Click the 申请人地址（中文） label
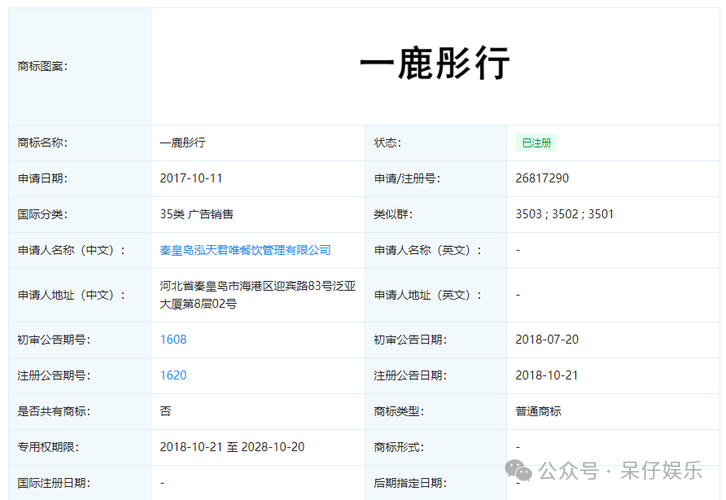726x500 pixels. 71,295
